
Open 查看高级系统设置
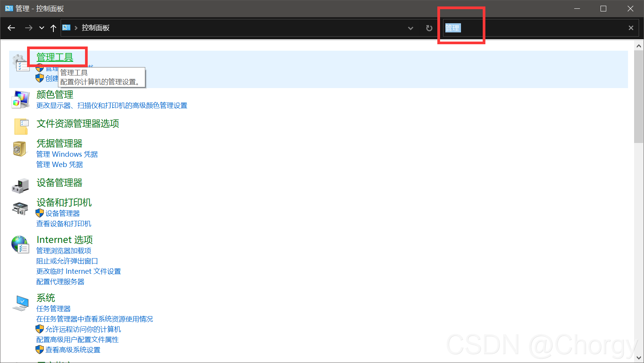coord(73,350)
